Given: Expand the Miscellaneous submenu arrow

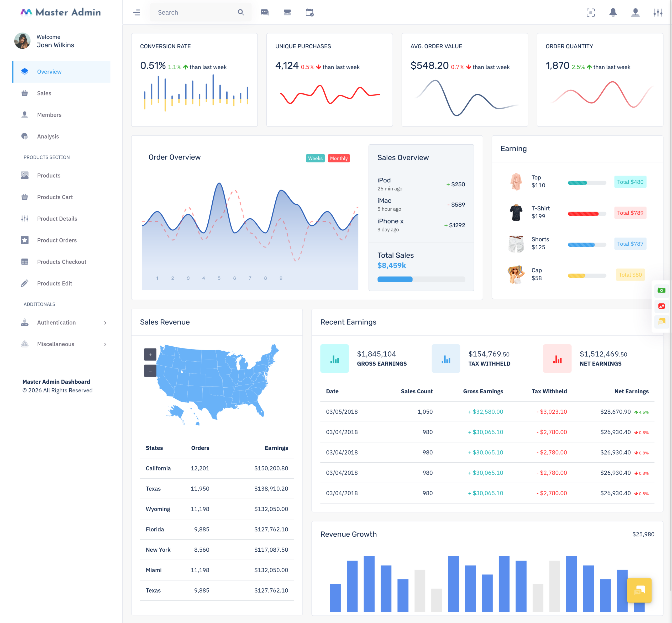Looking at the screenshot, I should click(x=105, y=344).
